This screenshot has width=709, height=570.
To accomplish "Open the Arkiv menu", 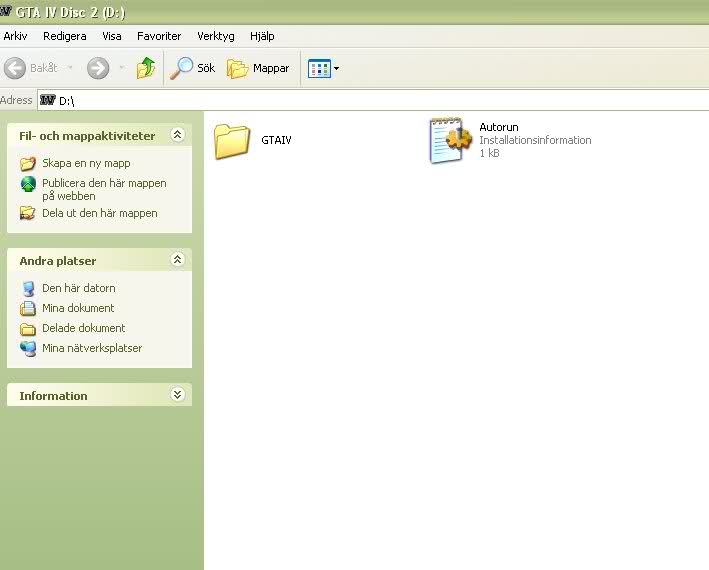I will (15, 36).
